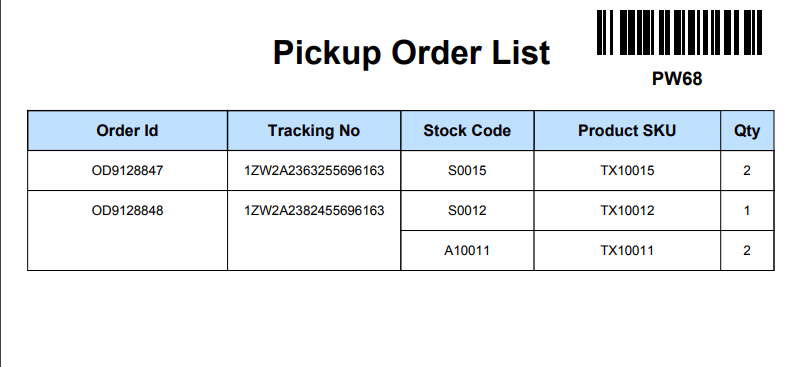Select the Product SKU column header

627,131
